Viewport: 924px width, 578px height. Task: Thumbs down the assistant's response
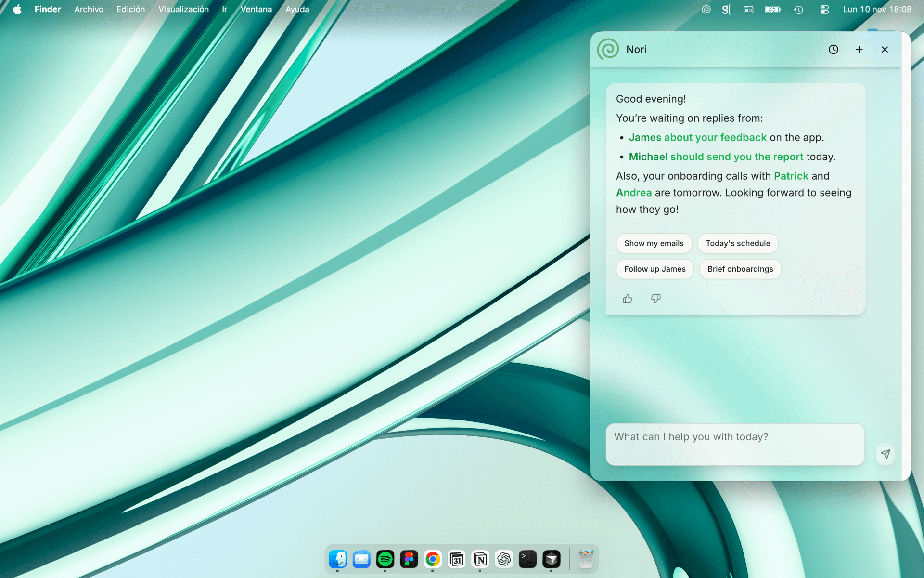click(655, 299)
